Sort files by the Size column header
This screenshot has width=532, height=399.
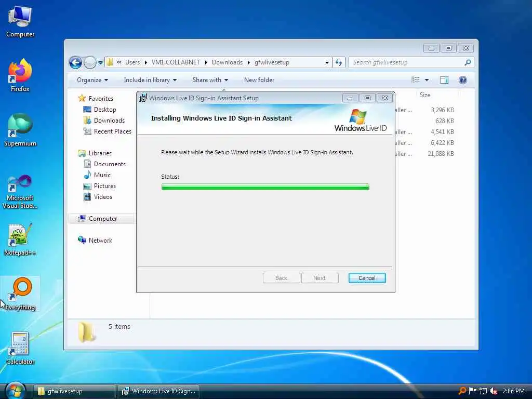(x=425, y=96)
